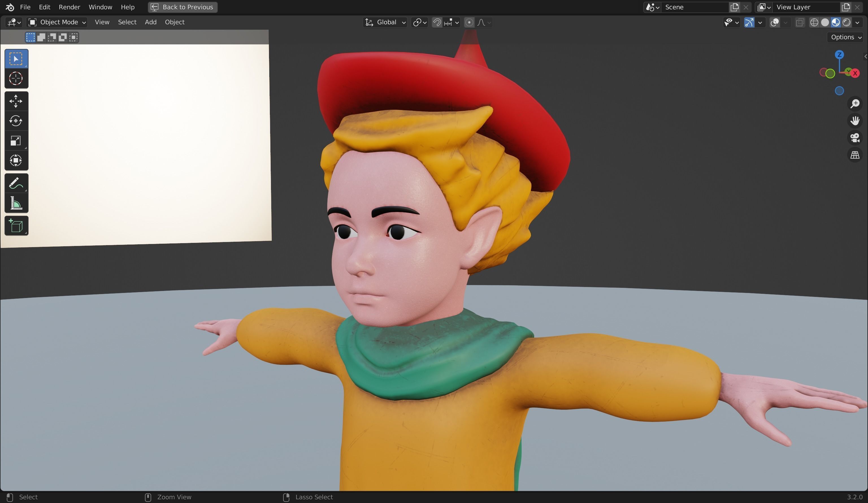Toggle show gizmo button
868x503 pixels.
point(749,22)
